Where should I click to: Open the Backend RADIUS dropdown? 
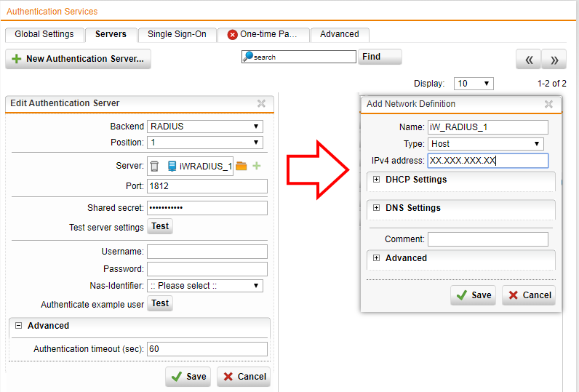click(205, 127)
